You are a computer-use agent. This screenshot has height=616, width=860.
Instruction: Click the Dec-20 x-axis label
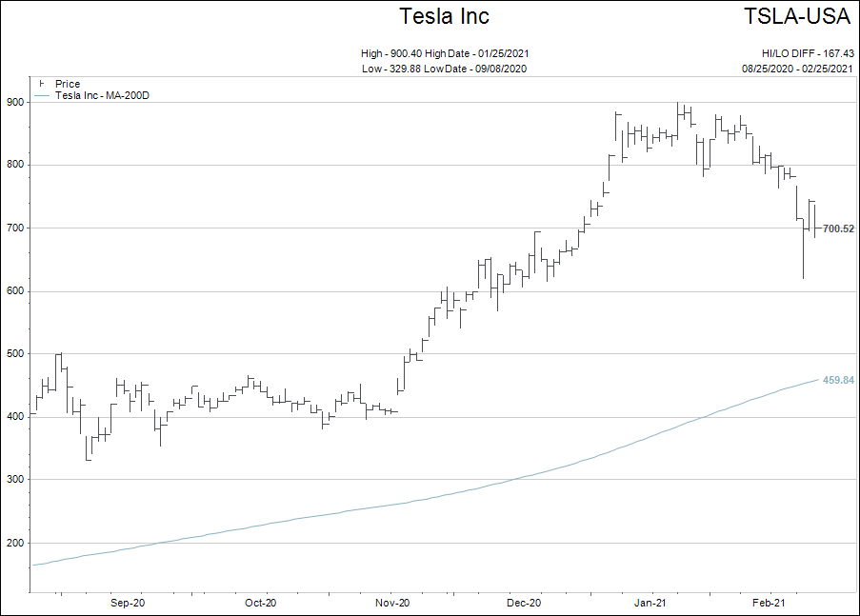point(524,603)
